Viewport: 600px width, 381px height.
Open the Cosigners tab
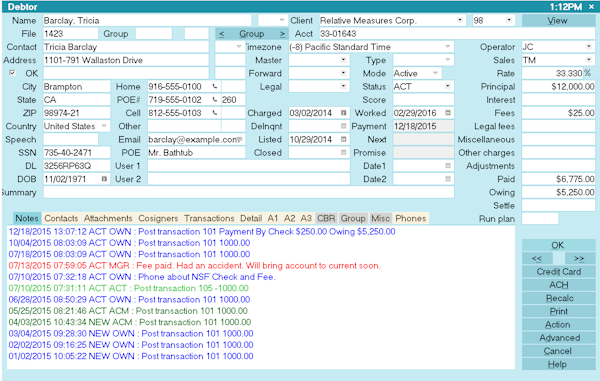coord(158,218)
